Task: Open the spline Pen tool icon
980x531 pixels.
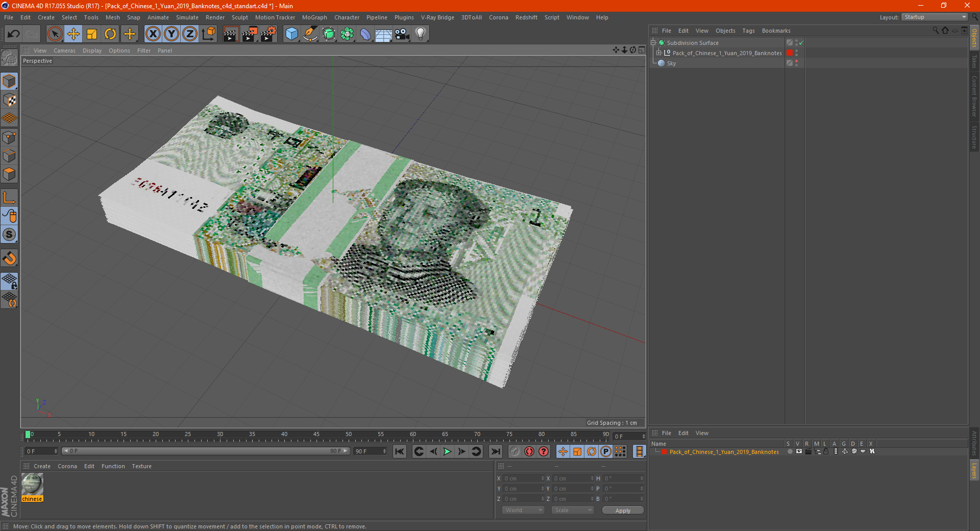Action: [310, 34]
